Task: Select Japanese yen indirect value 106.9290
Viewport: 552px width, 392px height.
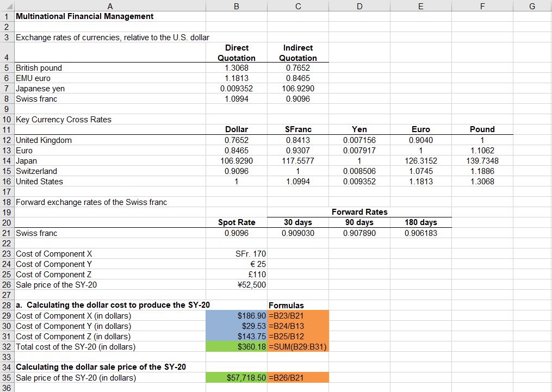Action: click(298, 89)
